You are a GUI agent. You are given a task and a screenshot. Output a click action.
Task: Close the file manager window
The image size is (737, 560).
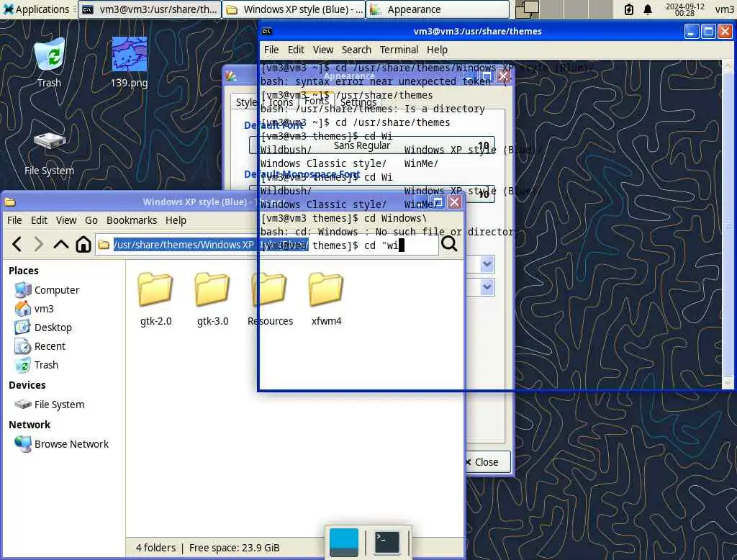(455, 202)
